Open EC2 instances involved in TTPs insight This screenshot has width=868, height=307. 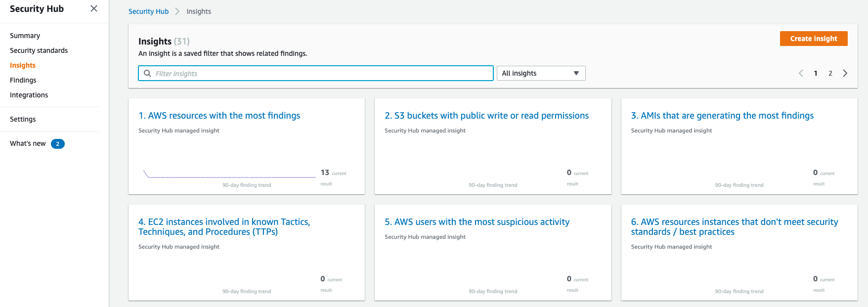[224, 226]
